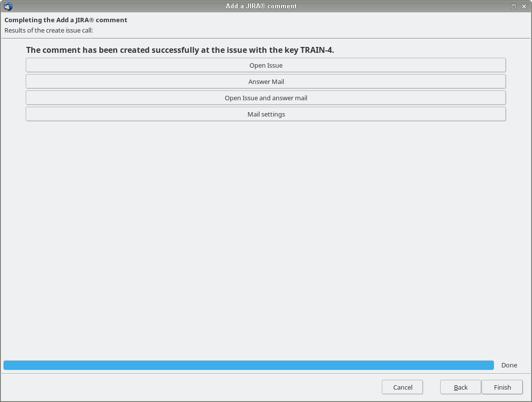Screen dimensions: 532x402
Task: Click the Thunderbird icon in title bar
Action: coord(8,6)
